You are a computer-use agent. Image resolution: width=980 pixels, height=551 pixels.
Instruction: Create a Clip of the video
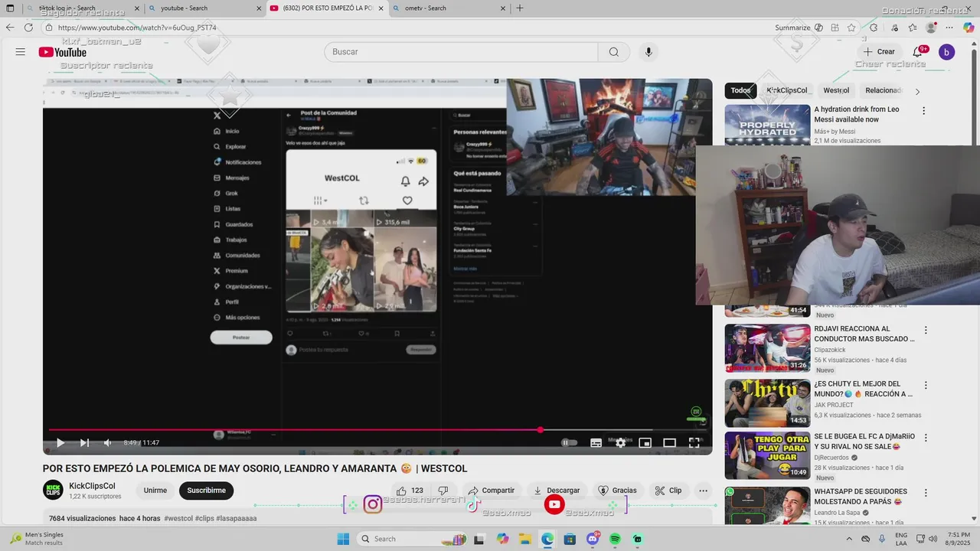point(668,491)
